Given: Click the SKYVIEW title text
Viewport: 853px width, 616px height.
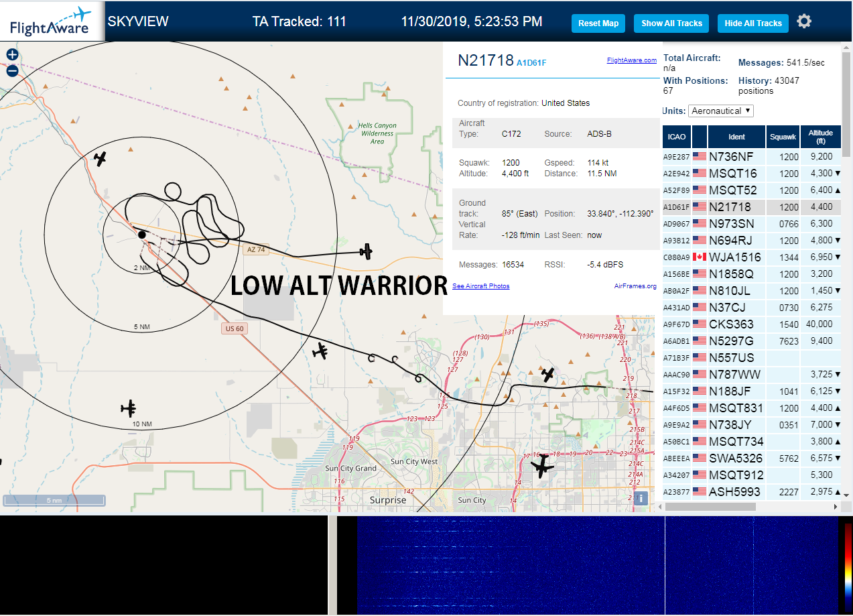Looking at the screenshot, I should tap(138, 21).
